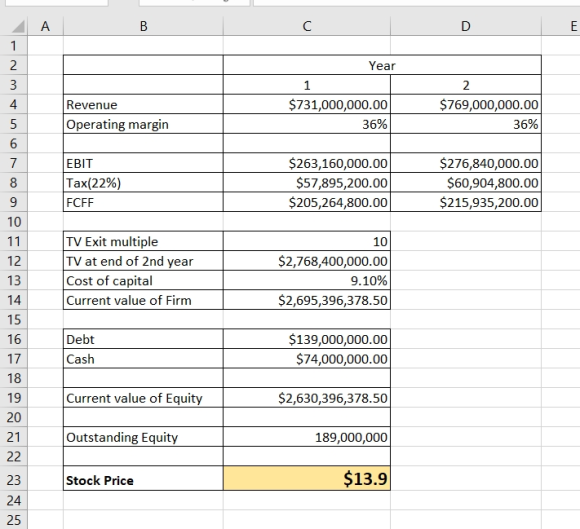The image size is (580, 529).
Task: Select row 23 header
Action: 14,480
